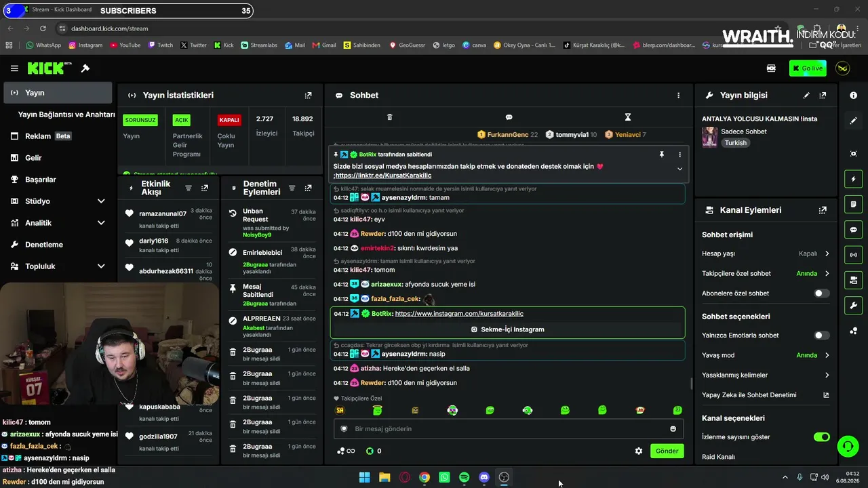Pop out the Kanal Eylemleri panel
The height and width of the screenshot is (488, 868).
coord(823,210)
